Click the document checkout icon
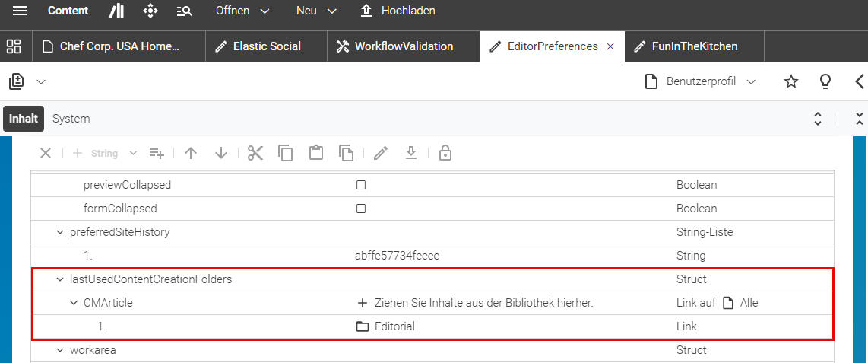Viewport: 868px width, 363px height. (17, 82)
